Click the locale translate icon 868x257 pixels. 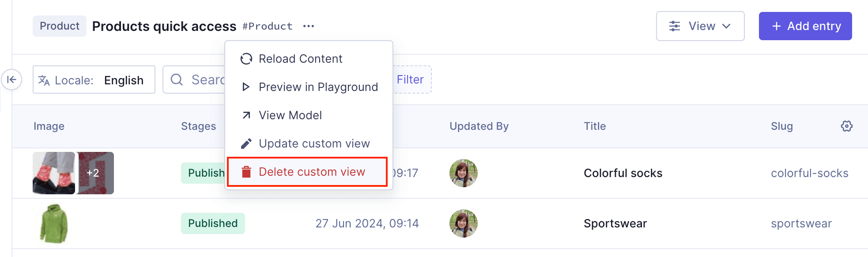[44, 80]
